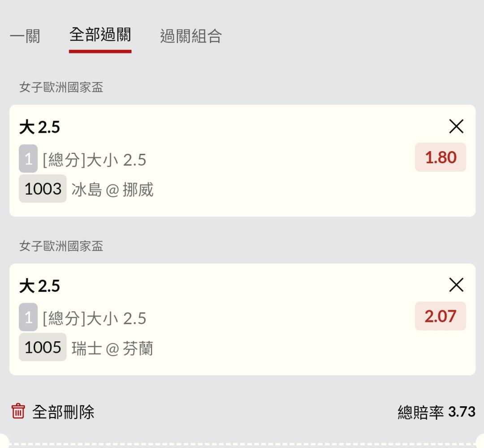The height and width of the screenshot is (448, 484).
Task: Click the first 女子歐洲國家盃 league header
Action: click(61, 87)
